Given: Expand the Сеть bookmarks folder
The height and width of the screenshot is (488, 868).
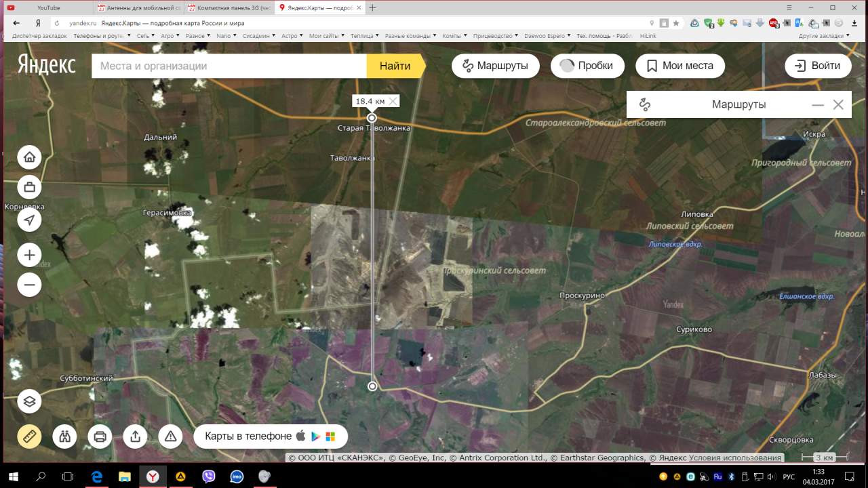Looking at the screenshot, I should tap(145, 36).
